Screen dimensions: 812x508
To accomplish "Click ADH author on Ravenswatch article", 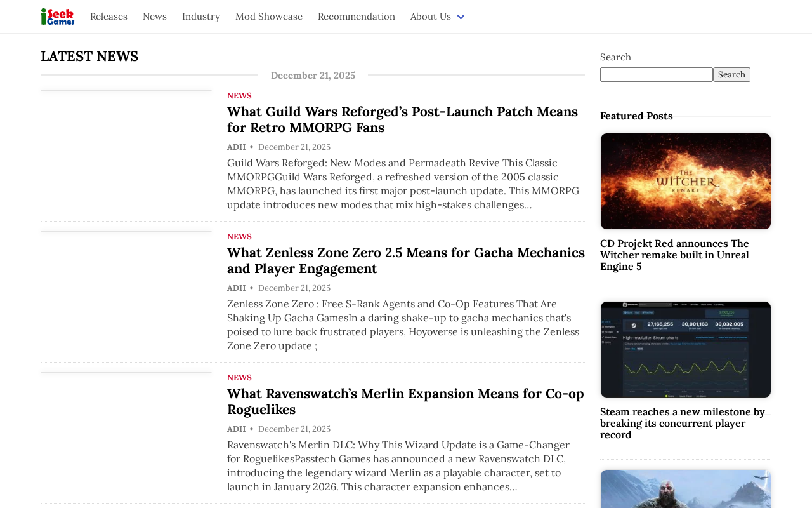I will point(236,429).
